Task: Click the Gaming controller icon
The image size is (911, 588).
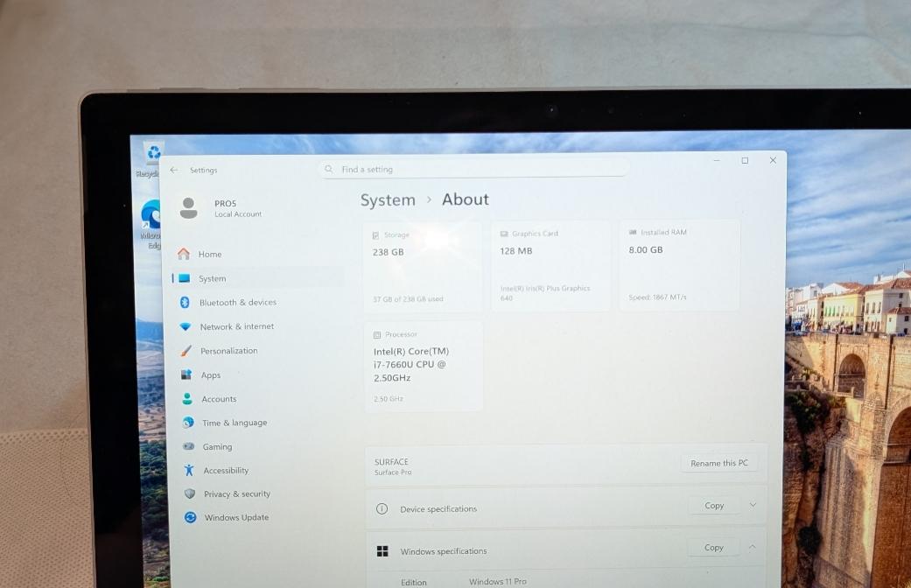Action: pos(189,446)
